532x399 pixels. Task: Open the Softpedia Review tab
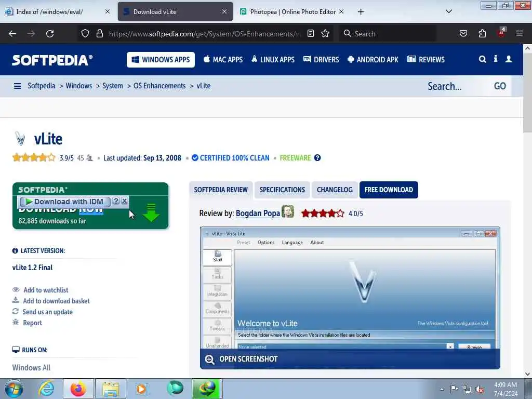[221, 190]
